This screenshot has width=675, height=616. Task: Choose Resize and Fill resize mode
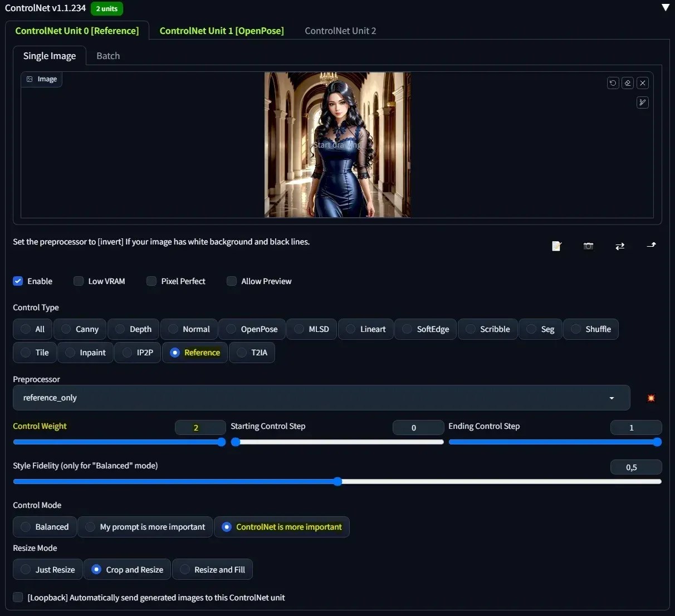coord(212,569)
